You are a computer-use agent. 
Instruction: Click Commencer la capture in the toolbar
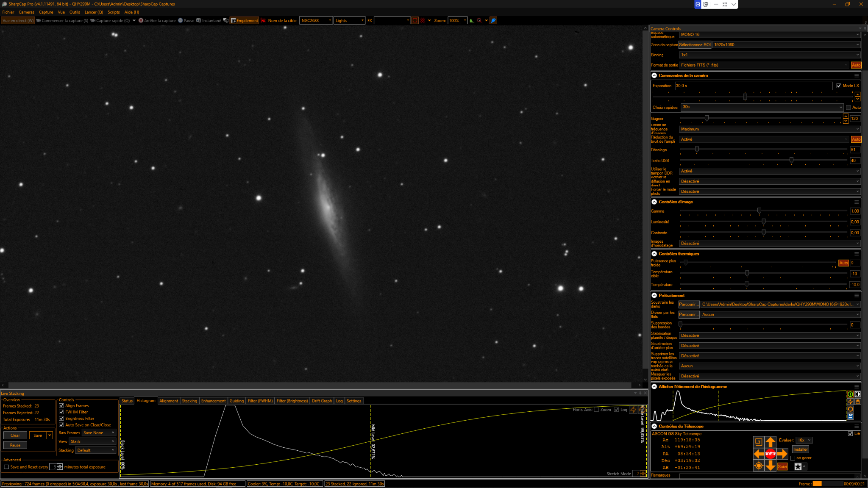tap(62, 20)
